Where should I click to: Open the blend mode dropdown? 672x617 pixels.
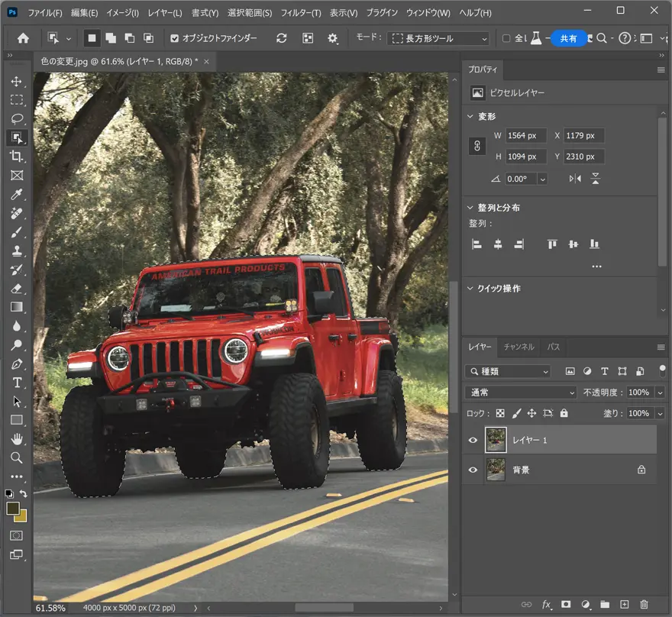coord(521,392)
